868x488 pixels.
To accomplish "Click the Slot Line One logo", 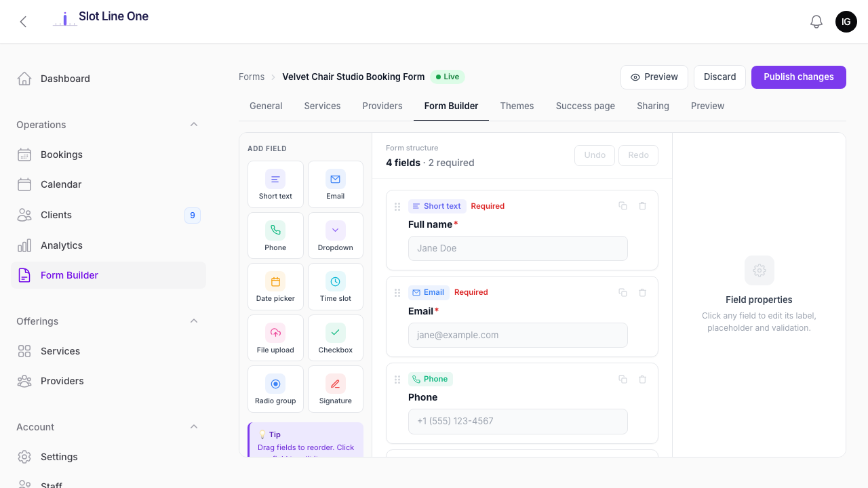I will [101, 18].
